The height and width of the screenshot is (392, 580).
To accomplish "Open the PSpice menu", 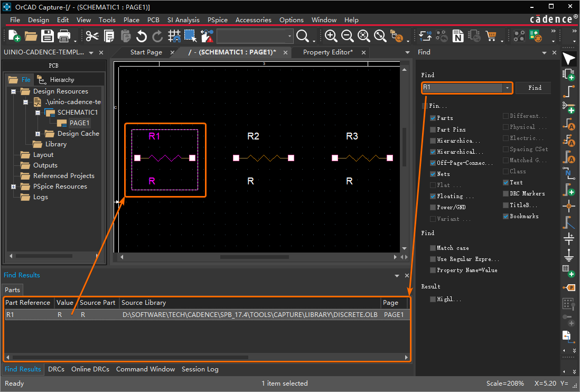I will coord(218,20).
